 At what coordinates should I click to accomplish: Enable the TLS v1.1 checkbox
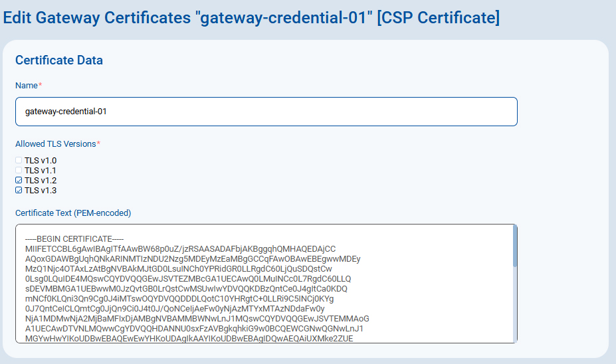(x=19, y=171)
